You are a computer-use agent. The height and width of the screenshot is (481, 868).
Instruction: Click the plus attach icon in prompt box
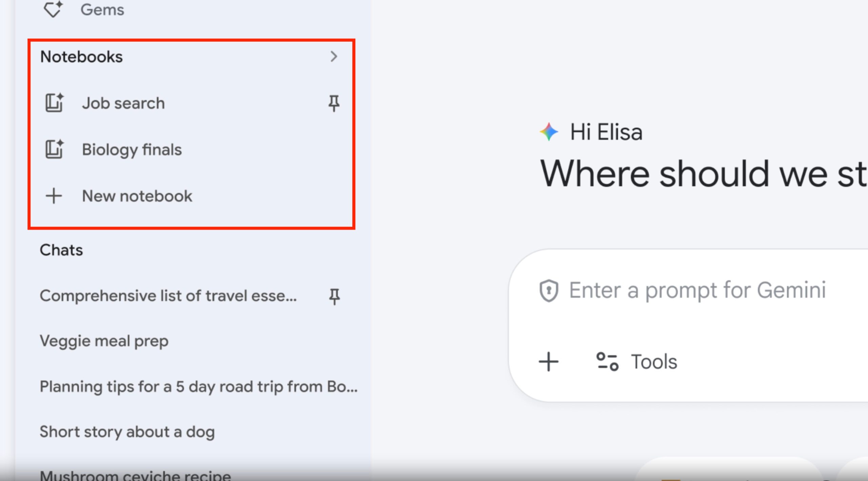point(549,362)
